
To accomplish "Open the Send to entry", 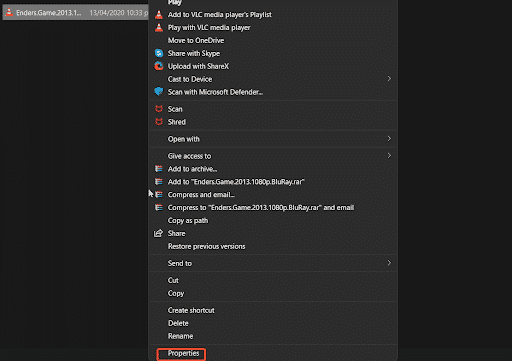I will (180, 263).
